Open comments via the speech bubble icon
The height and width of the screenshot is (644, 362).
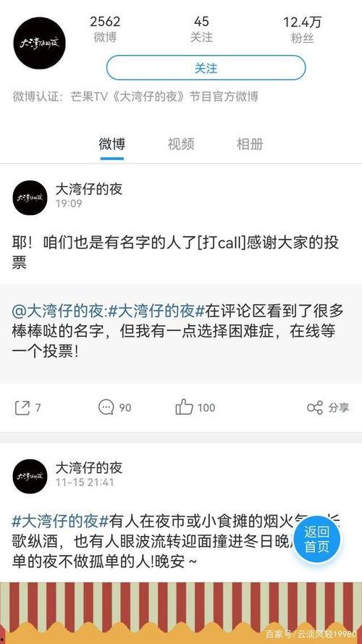(x=106, y=407)
